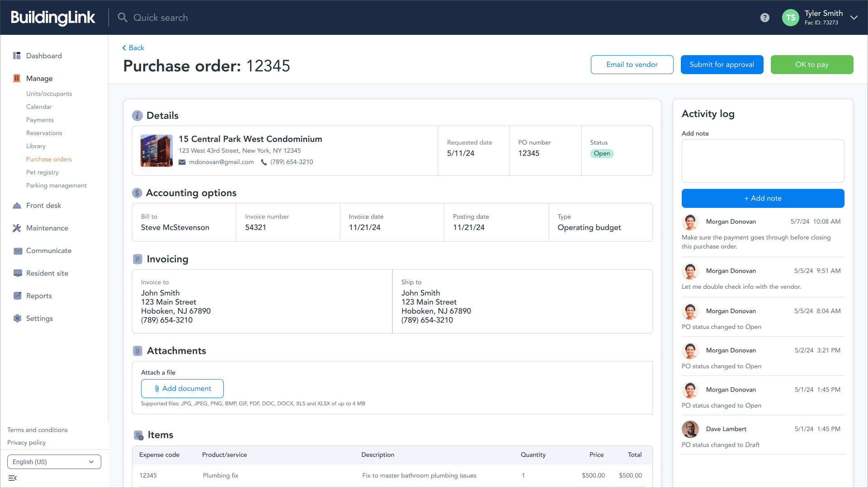The height and width of the screenshot is (488, 868).
Task: Go to Units/occupants menu item
Action: 49,94
